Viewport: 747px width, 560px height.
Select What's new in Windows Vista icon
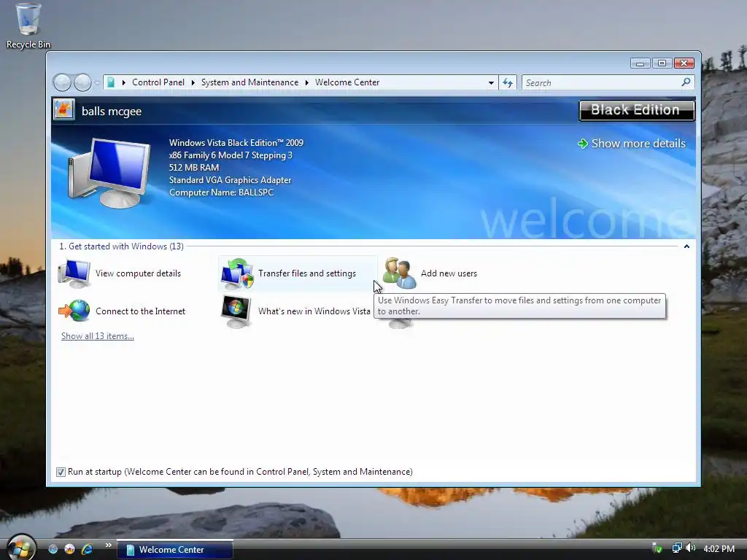click(236, 311)
